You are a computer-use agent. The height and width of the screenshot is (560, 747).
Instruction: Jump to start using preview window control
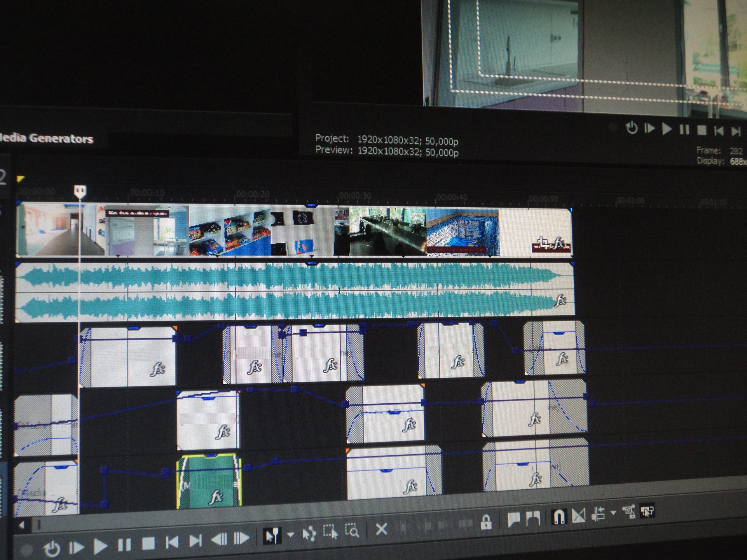point(719,131)
